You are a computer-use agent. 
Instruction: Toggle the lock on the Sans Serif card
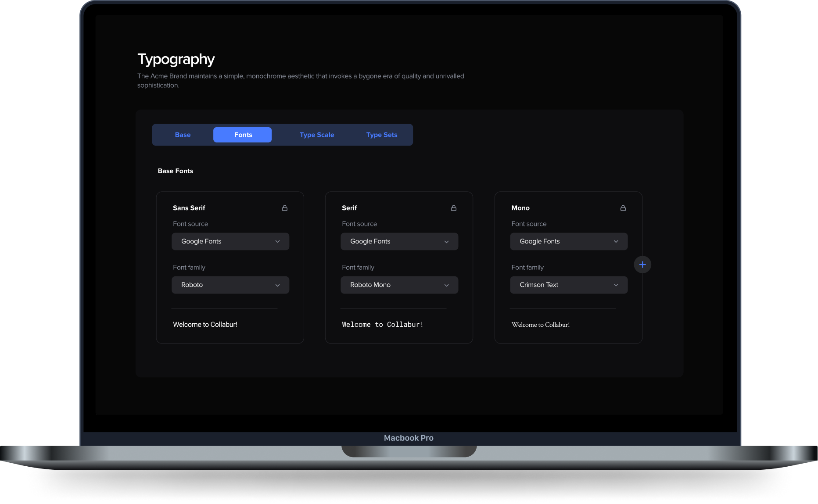284,208
